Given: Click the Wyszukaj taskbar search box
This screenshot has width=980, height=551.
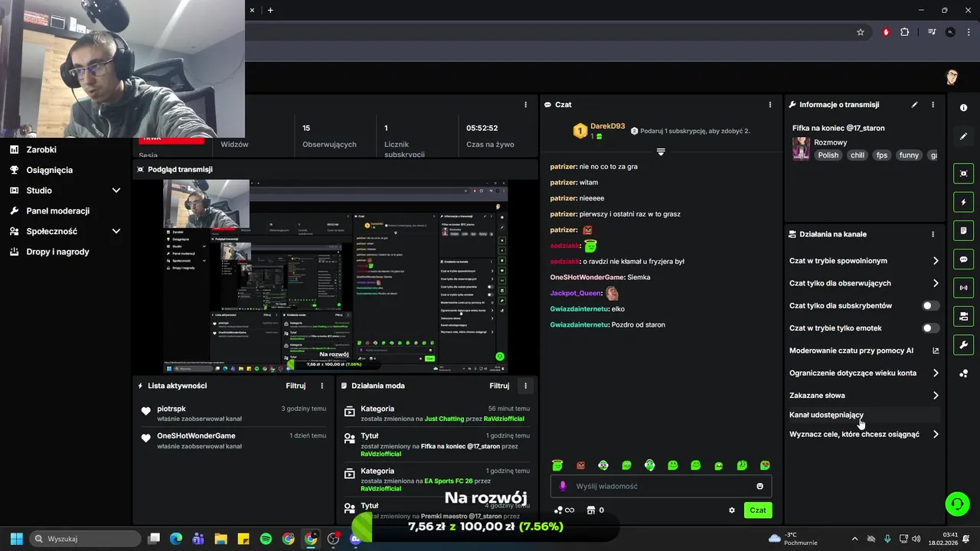Looking at the screenshot, I should click(x=85, y=539).
